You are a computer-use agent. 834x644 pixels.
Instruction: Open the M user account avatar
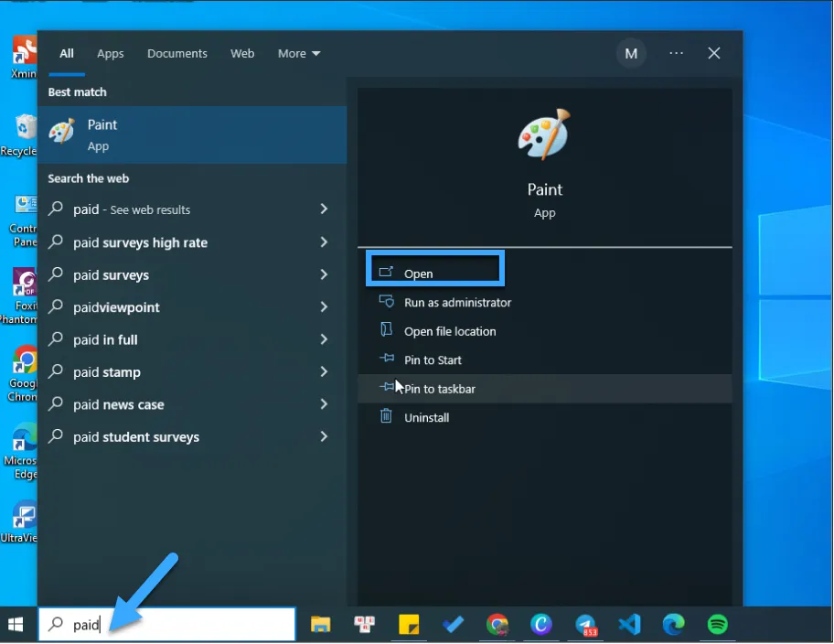click(x=631, y=53)
